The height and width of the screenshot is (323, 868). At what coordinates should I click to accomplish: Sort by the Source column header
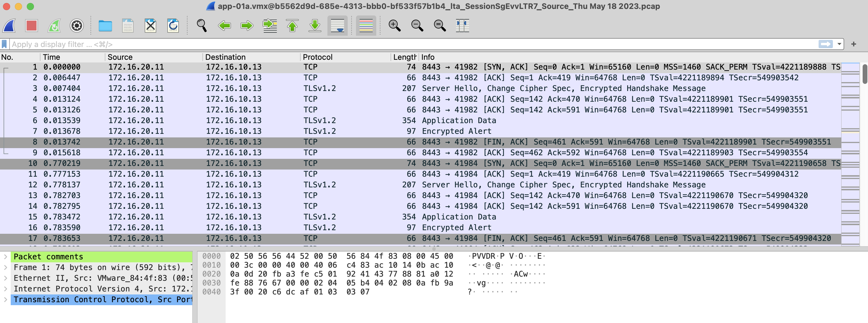[120, 57]
